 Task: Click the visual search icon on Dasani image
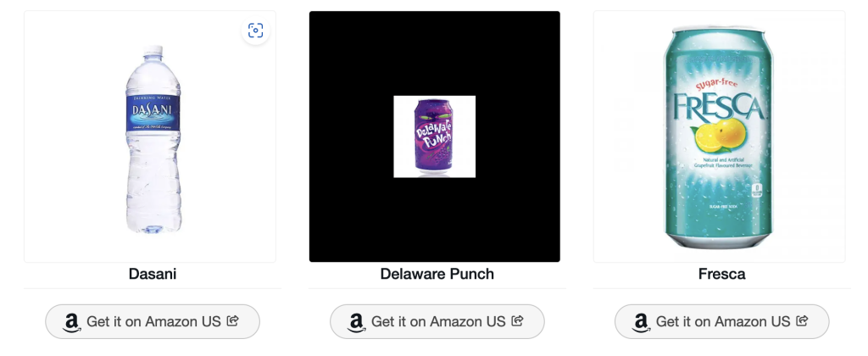point(255,31)
